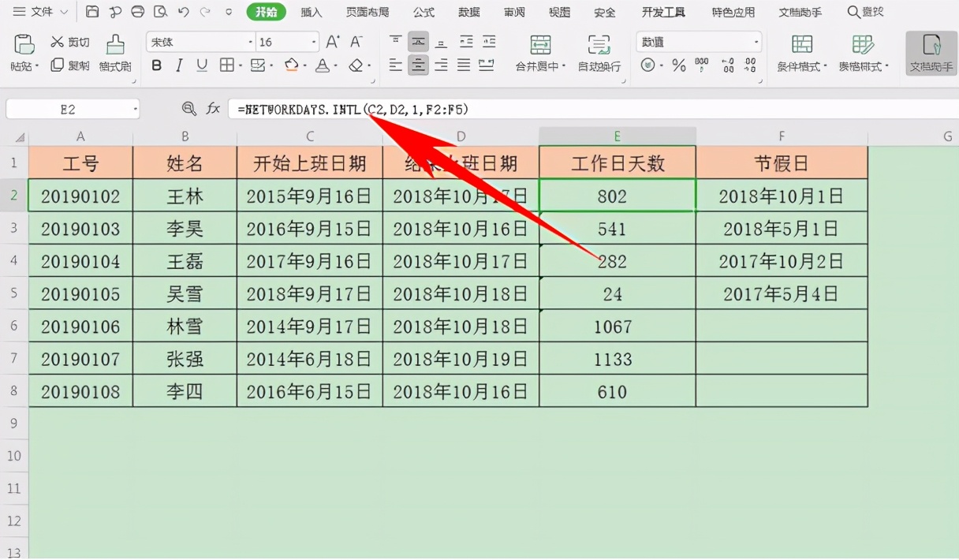Image resolution: width=959 pixels, height=560 pixels.
Task: Align cell content to top
Action: [x=396, y=42]
